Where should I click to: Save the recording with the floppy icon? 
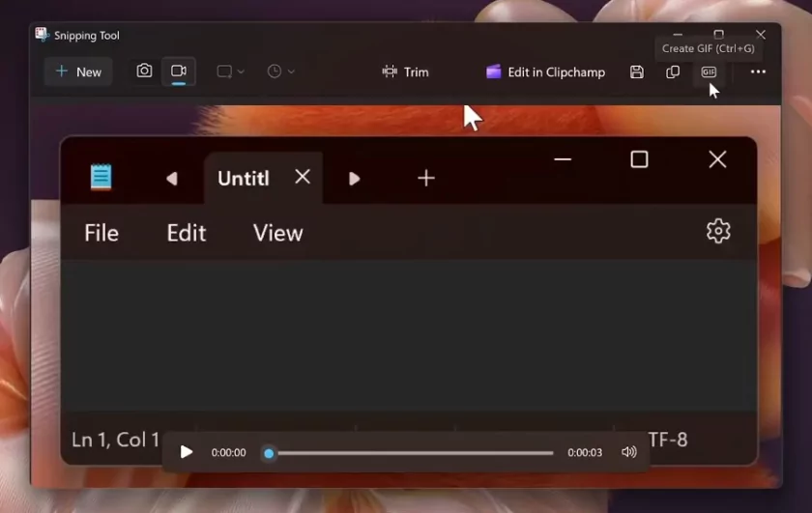636,71
